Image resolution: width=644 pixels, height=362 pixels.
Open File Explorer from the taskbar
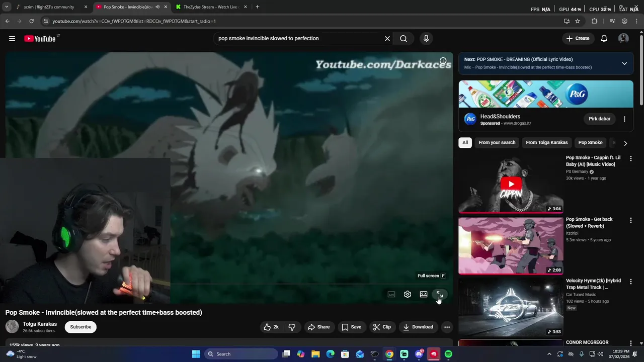click(x=315, y=354)
